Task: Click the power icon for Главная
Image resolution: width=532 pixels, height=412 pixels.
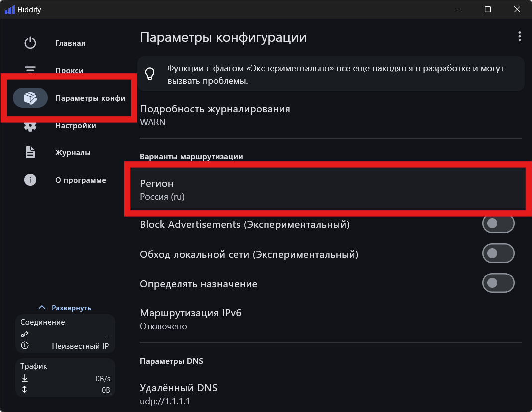Action: pos(30,43)
